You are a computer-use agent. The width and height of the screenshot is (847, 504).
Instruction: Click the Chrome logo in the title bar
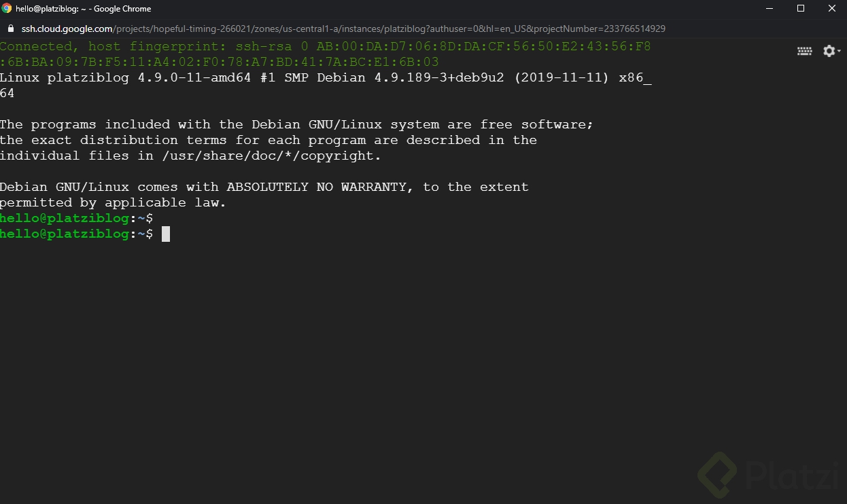[x=7, y=9]
